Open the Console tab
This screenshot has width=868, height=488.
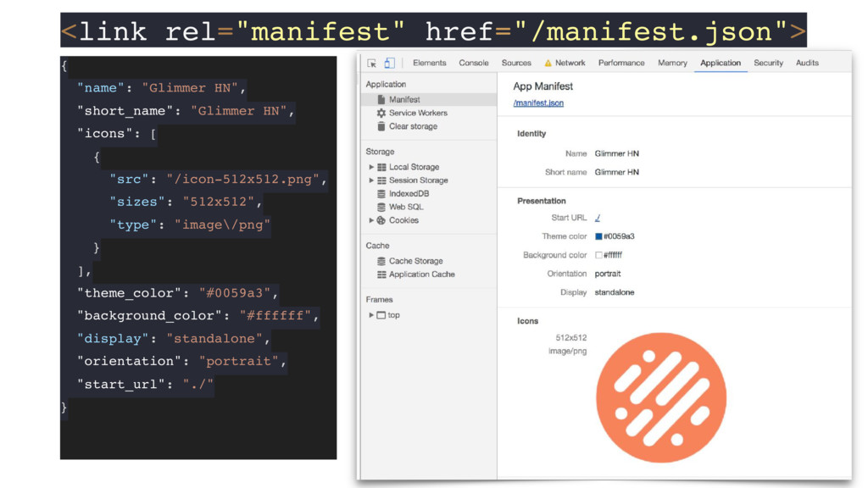coord(473,63)
